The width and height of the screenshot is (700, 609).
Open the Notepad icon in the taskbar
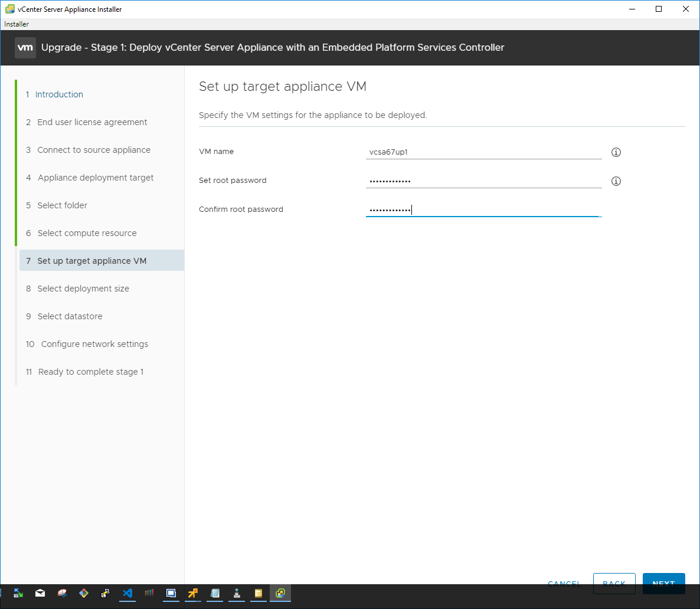(215, 593)
